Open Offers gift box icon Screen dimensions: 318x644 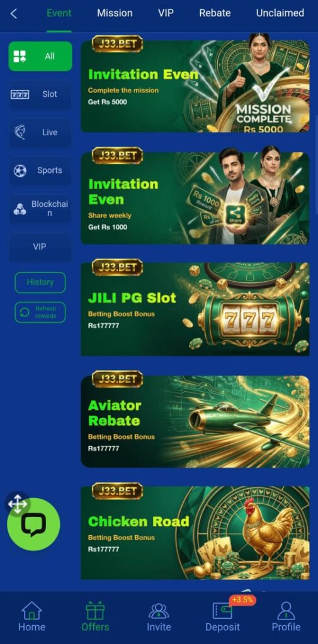pos(95,611)
